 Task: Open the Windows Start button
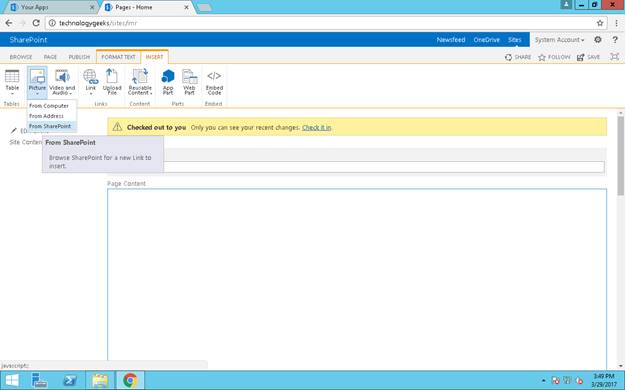click(x=12, y=380)
